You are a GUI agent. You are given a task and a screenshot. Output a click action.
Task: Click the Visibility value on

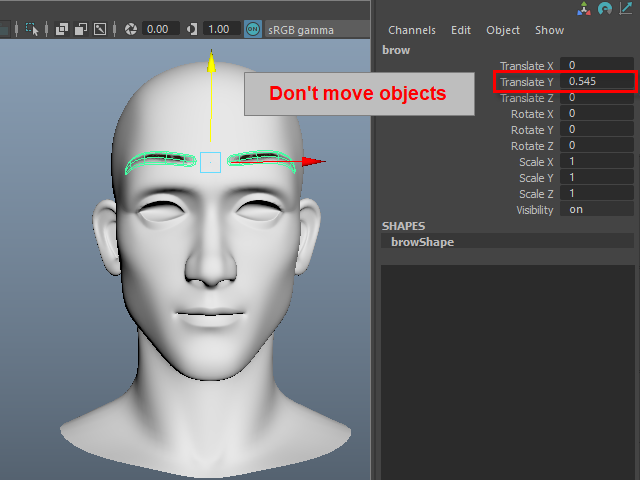tap(597, 209)
